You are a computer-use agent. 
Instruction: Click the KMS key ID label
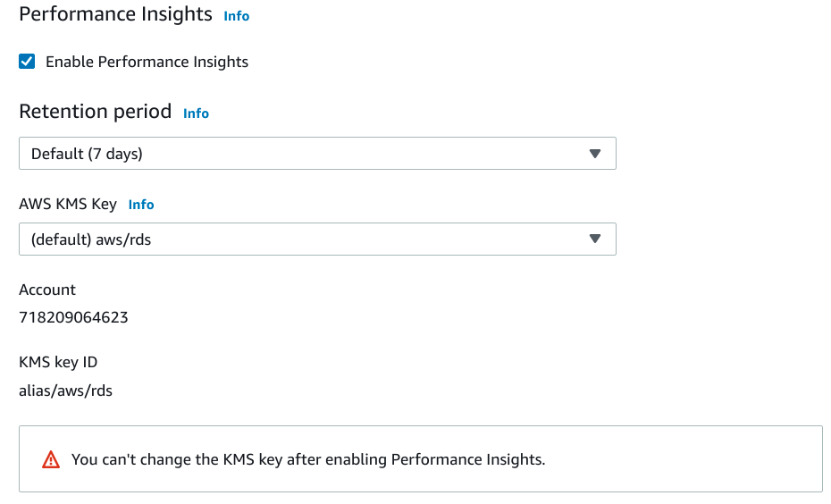(x=58, y=362)
